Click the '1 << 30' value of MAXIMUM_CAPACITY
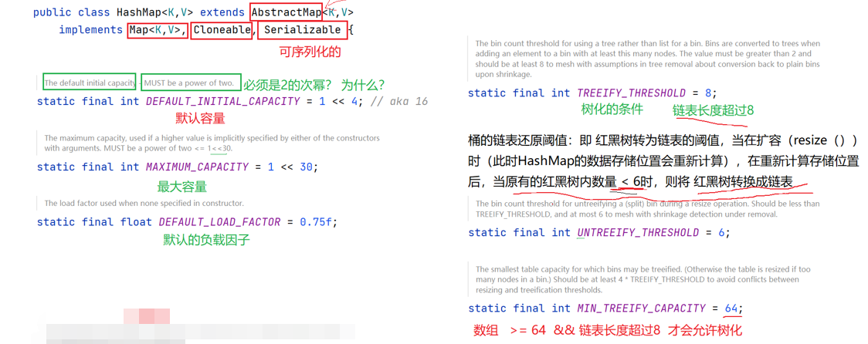Screen dimensions: 868x344 coord(290,167)
